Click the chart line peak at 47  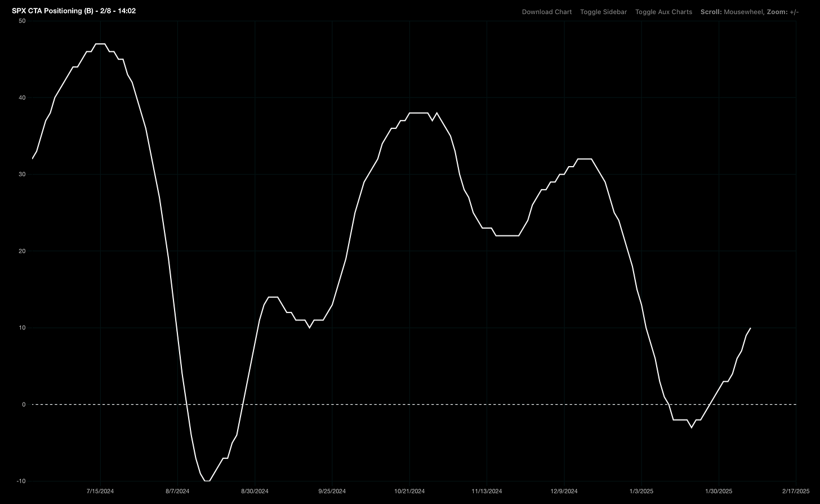[x=100, y=43]
